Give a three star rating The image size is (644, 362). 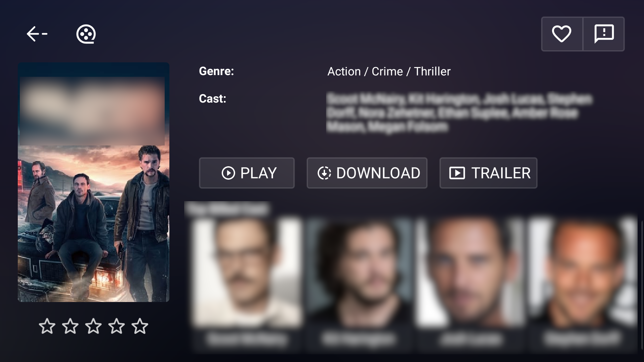pos(93,326)
